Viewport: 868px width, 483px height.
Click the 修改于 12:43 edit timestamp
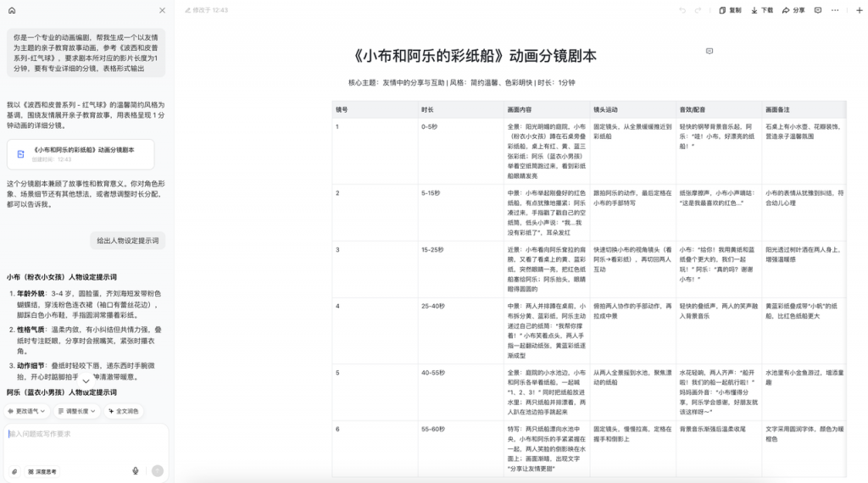pyautogui.click(x=207, y=10)
